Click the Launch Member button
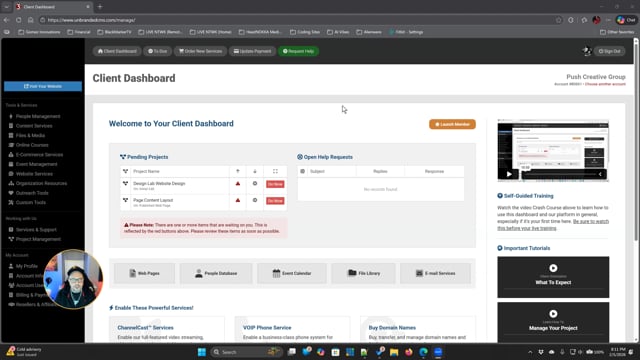Screen dimensions: 640x360 coord(452,124)
